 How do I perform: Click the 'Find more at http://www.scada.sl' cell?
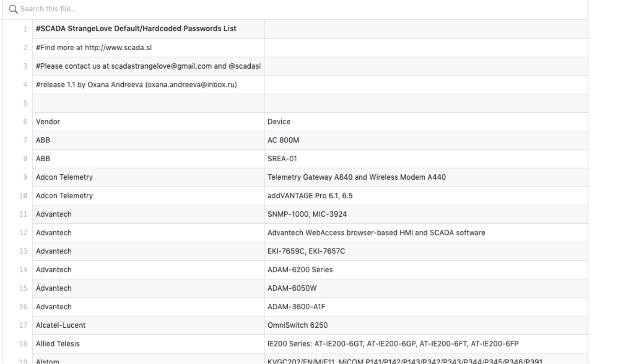[148, 48]
